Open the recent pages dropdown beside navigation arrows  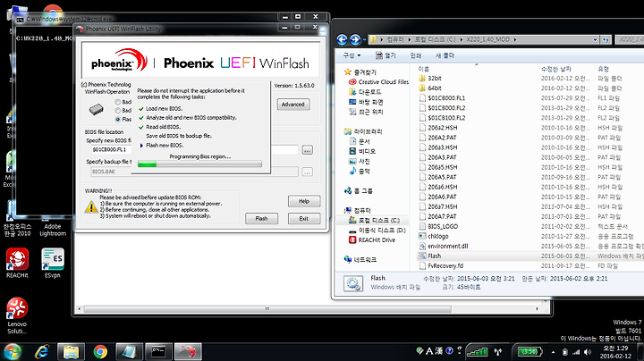coord(364,40)
